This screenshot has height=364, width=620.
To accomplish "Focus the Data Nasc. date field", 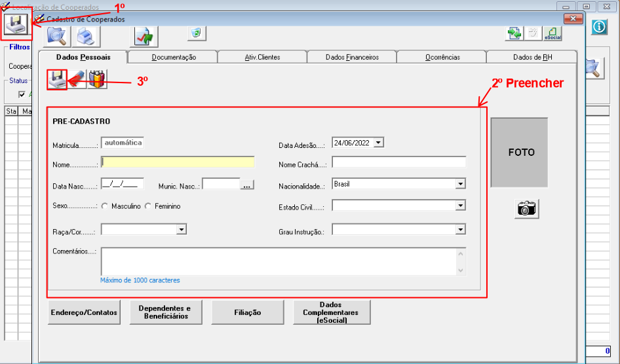I will coord(122,183).
